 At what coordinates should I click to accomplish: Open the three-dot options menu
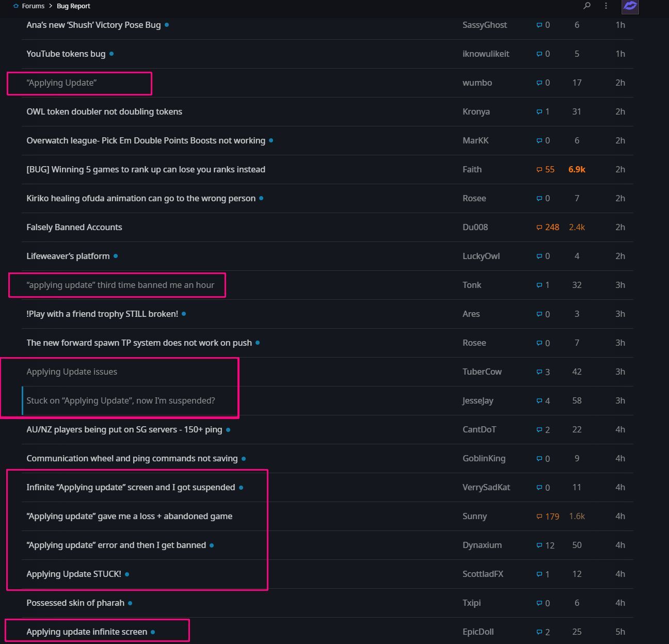point(606,6)
